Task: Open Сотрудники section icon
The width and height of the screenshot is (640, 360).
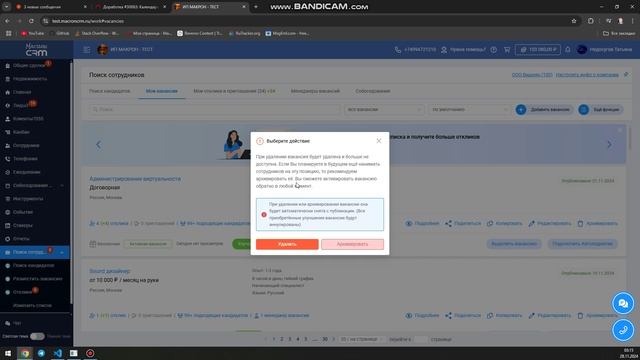Action: click(x=7, y=145)
